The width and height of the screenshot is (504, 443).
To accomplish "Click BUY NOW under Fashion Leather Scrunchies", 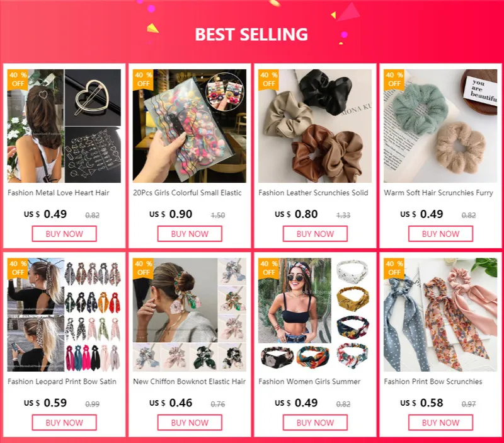I will [x=315, y=234].
